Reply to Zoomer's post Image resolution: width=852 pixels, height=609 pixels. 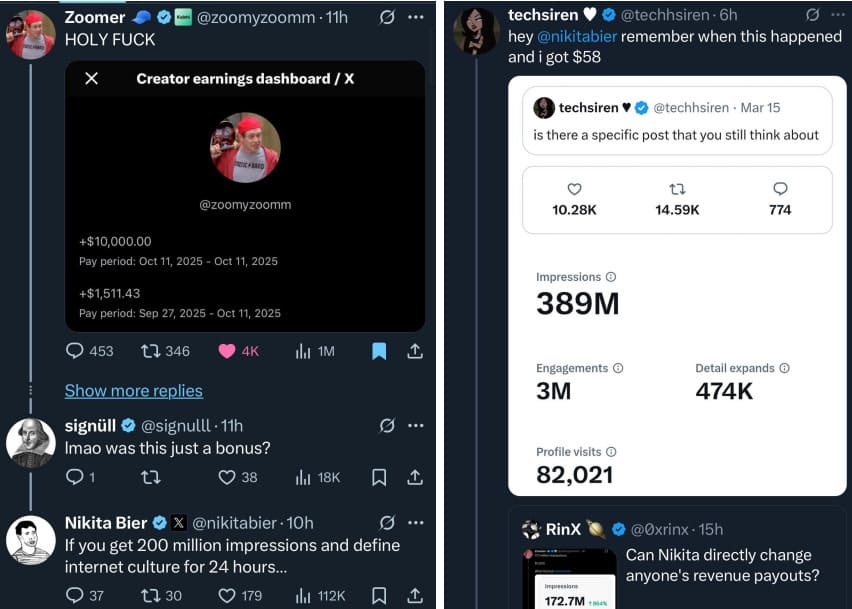point(75,351)
